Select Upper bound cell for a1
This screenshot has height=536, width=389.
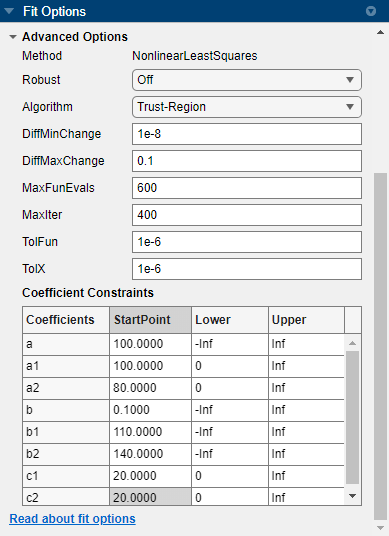click(x=306, y=366)
